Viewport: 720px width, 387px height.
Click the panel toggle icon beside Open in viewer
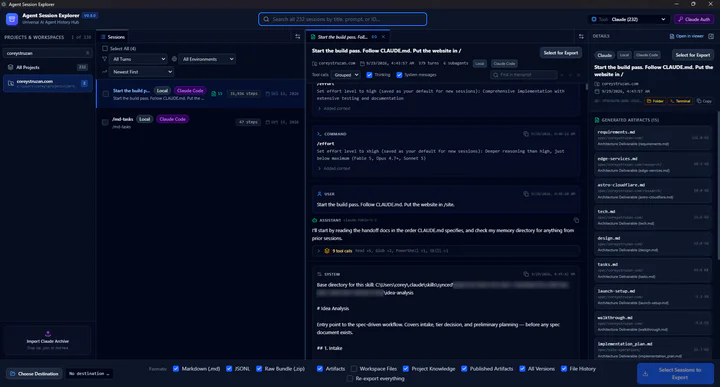[711, 36]
